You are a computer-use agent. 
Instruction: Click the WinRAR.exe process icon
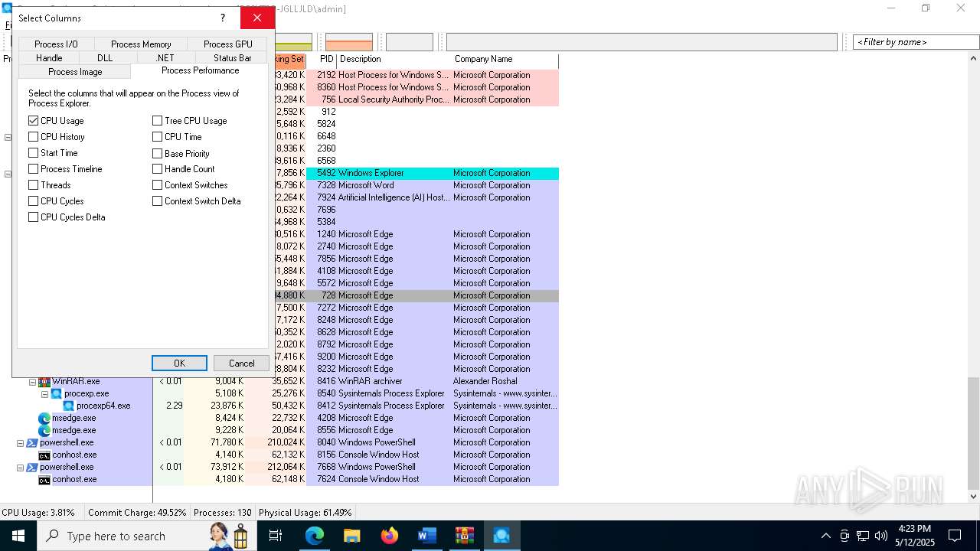pyautogui.click(x=44, y=381)
